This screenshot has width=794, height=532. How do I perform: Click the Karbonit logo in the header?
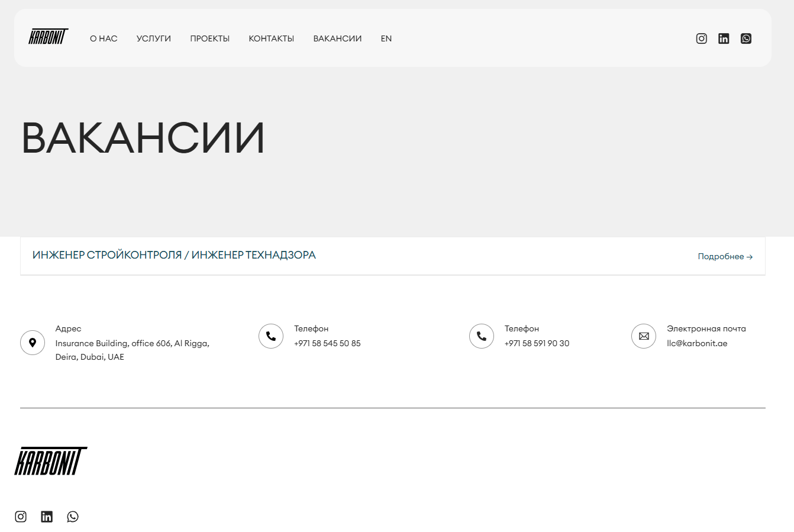[49, 37]
